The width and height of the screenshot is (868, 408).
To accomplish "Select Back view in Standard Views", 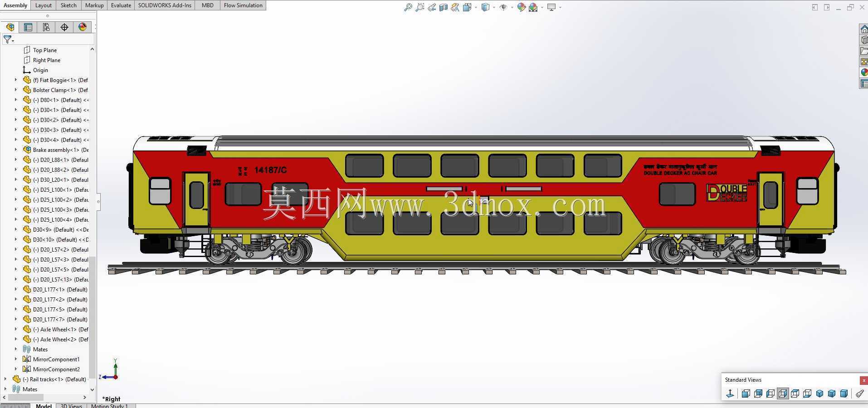I will click(x=758, y=393).
